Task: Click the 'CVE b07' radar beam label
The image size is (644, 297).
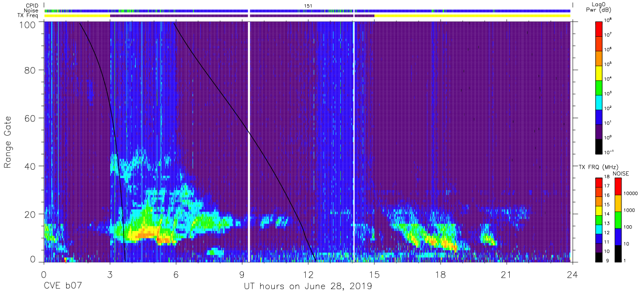Action: (62, 287)
